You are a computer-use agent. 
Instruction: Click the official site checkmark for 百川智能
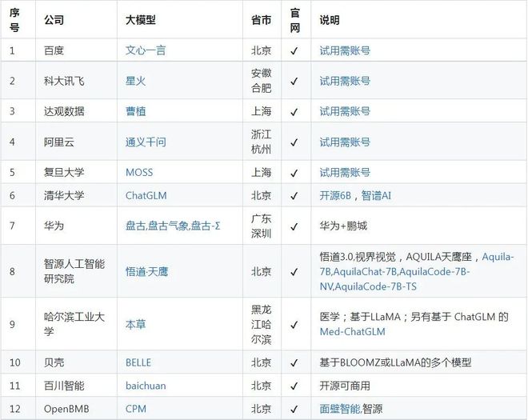pyautogui.click(x=294, y=386)
